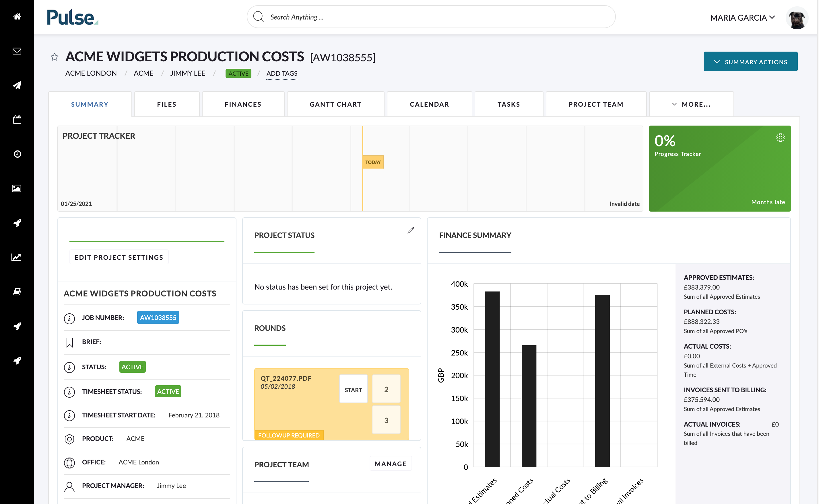This screenshot has width=819, height=504.
Task: Open the mail envelope sidebar icon
Action: [17, 51]
